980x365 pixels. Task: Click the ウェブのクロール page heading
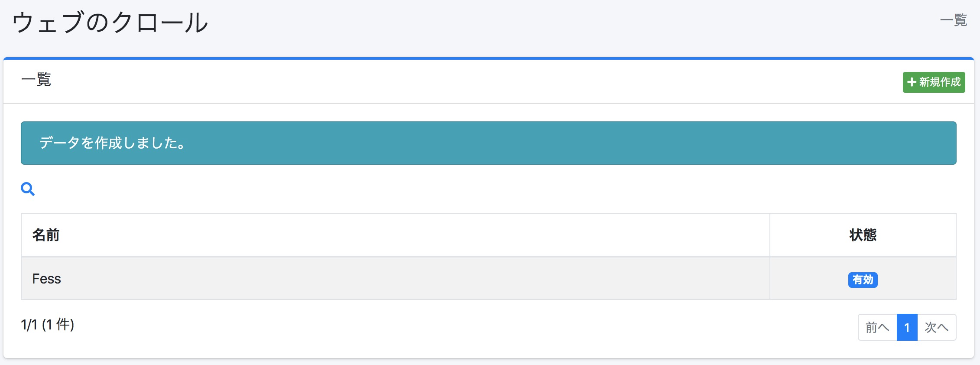[110, 23]
